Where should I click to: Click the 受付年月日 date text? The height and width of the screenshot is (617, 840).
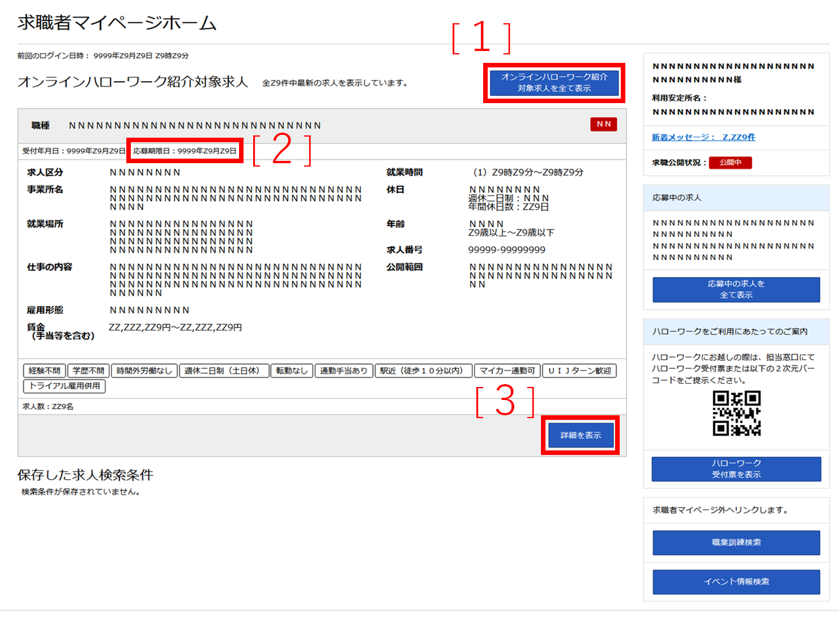coord(74,151)
